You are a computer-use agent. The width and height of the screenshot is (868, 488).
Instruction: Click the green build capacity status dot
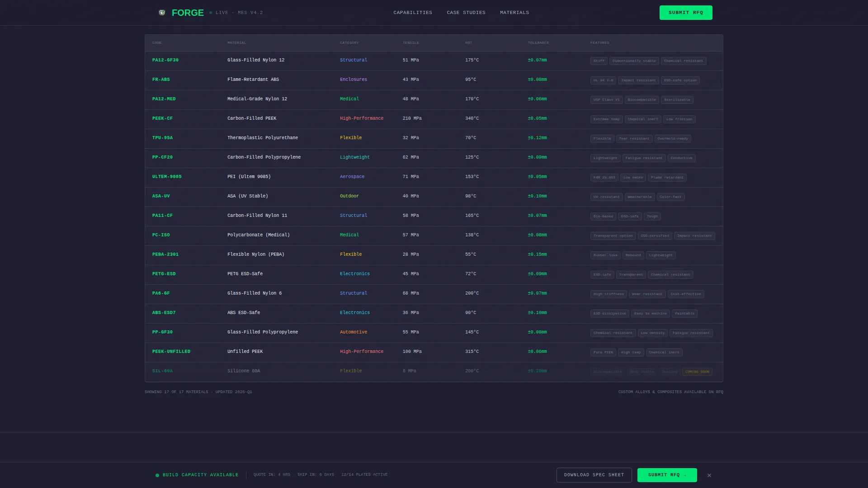157,475
